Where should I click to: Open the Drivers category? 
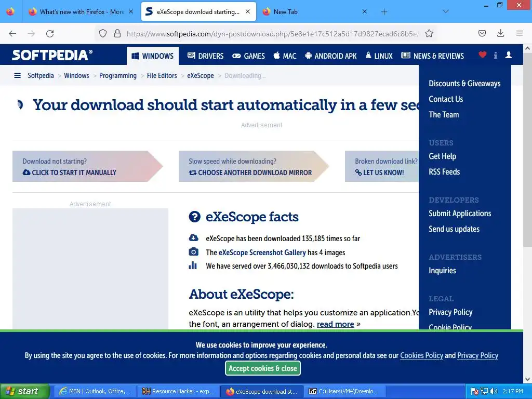(x=206, y=56)
